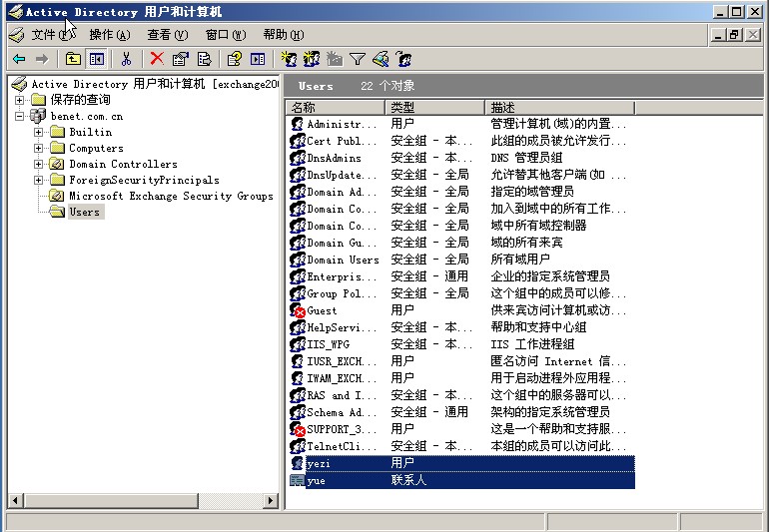Expand the ForeignSecurityPrincipals node
The width and height of the screenshot is (769, 532).
pos(38,180)
